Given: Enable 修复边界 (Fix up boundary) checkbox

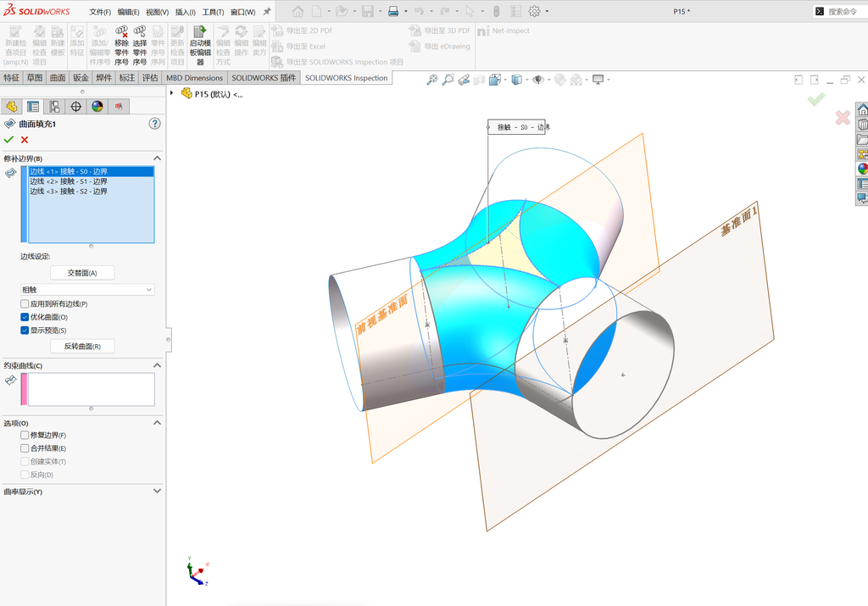Looking at the screenshot, I should pos(25,435).
